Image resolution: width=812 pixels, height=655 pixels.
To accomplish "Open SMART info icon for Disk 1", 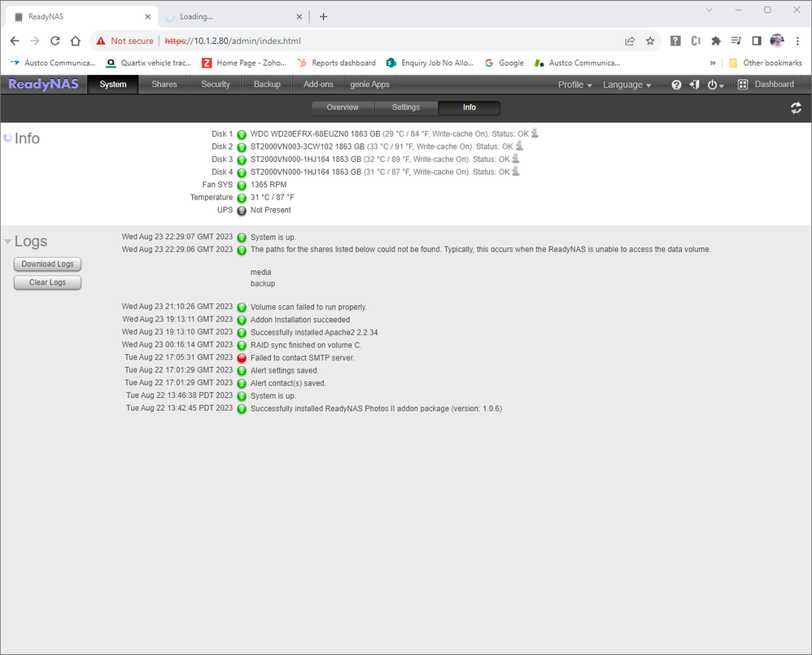I will point(535,133).
